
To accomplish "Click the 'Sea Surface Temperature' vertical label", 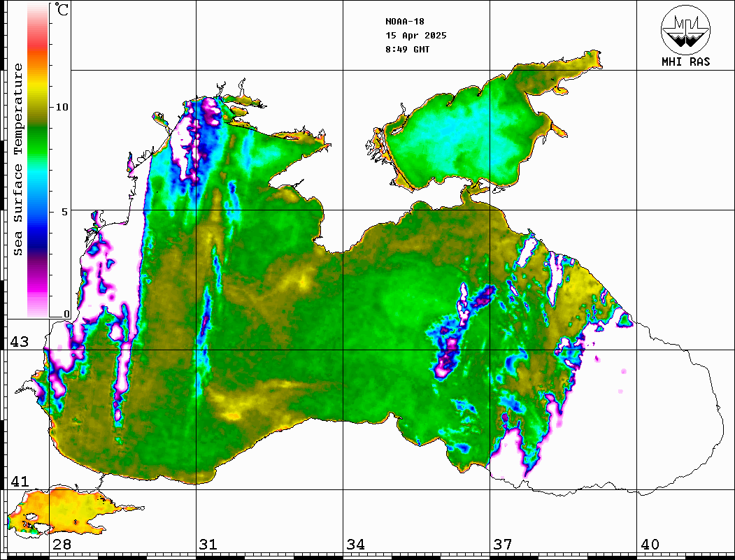I will [17, 160].
